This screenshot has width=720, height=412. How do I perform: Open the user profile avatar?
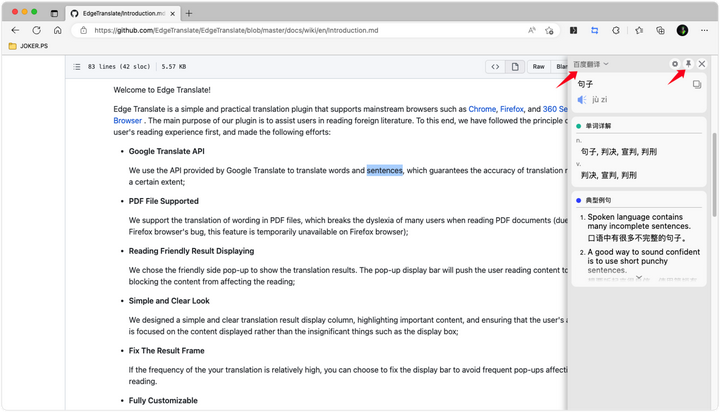click(682, 30)
